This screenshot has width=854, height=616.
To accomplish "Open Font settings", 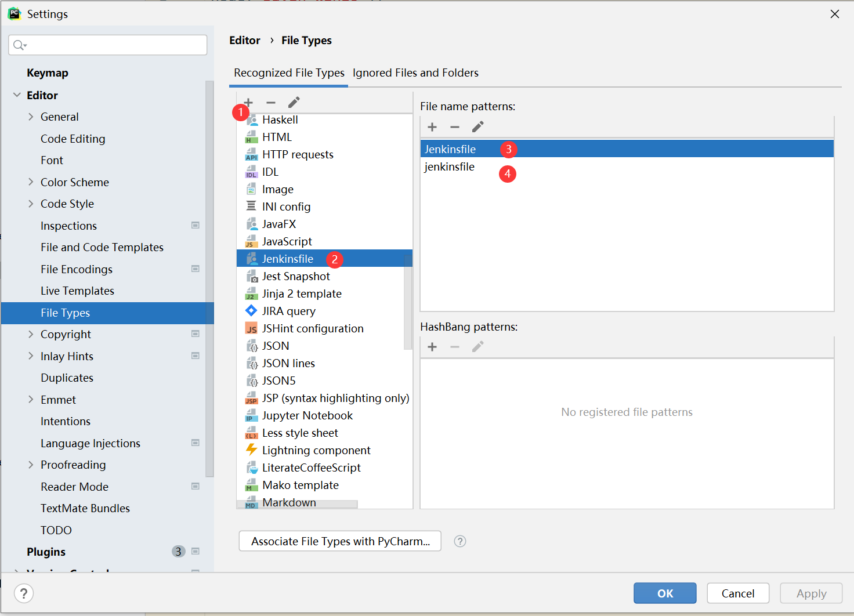I will tap(52, 160).
